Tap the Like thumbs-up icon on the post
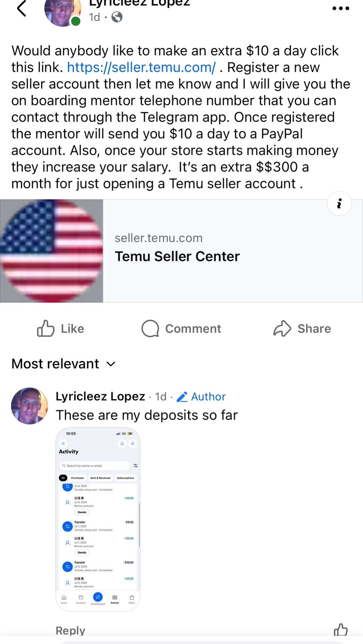The width and height of the screenshot is (363, 644). pyautogui.click(x=46, y=328)
